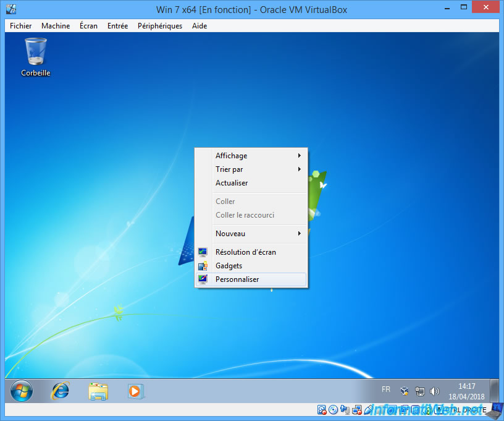Click the Gadgets menu icon
Screen dimensions: 504x421
point(203,266)
